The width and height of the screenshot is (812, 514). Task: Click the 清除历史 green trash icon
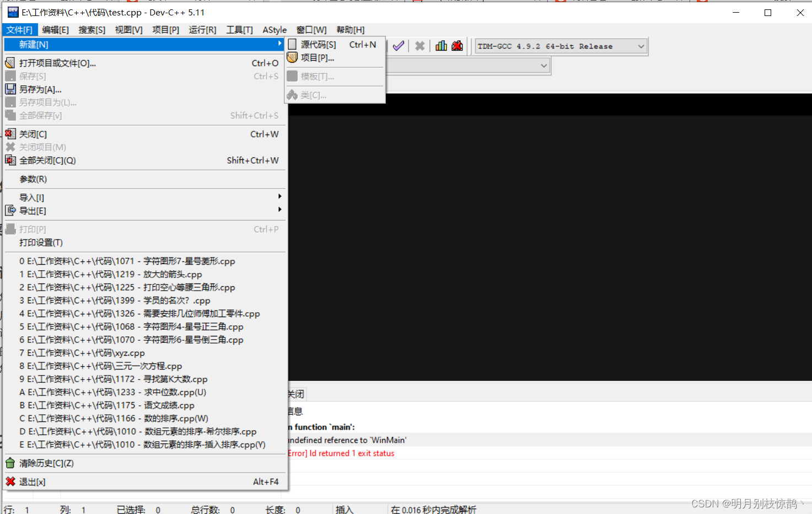10,463
